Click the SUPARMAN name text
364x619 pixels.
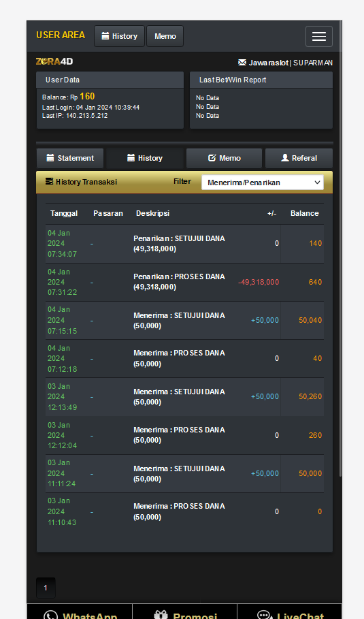pos(313,63)
